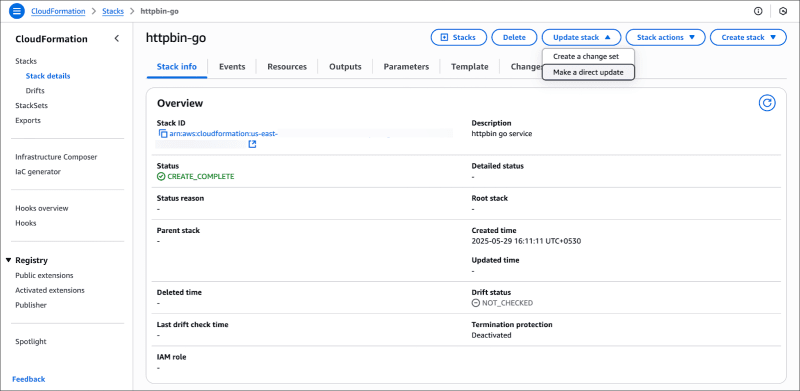Viewport: 800px width, 391px height.
Task: Open Public extensions
Action: [x=44, y=276]
